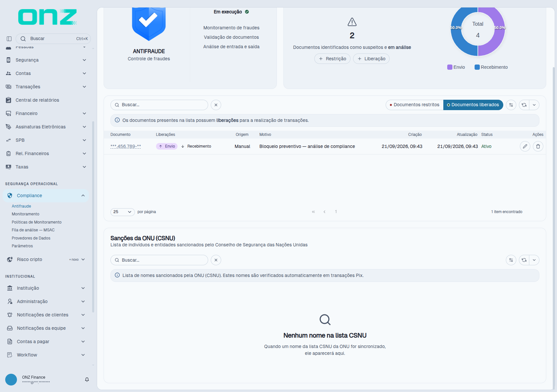
Task: Open the 25 per page dropdown
Action: [x=122, y=212]
